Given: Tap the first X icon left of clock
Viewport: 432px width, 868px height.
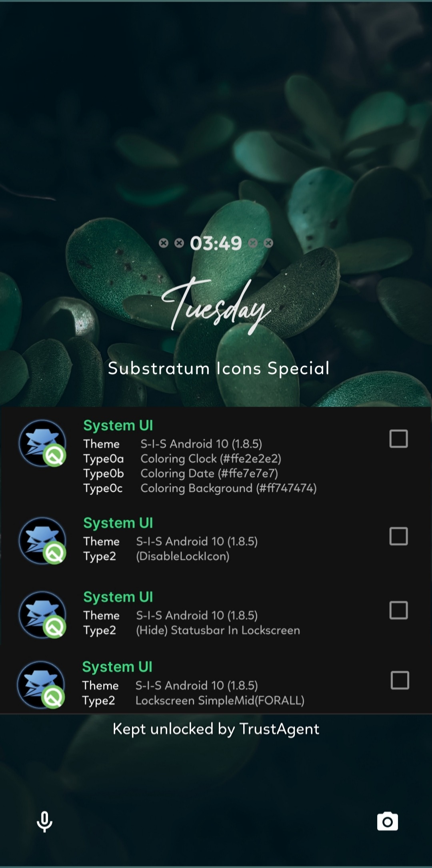Looking at the screenshot, I should pos(164,243).
